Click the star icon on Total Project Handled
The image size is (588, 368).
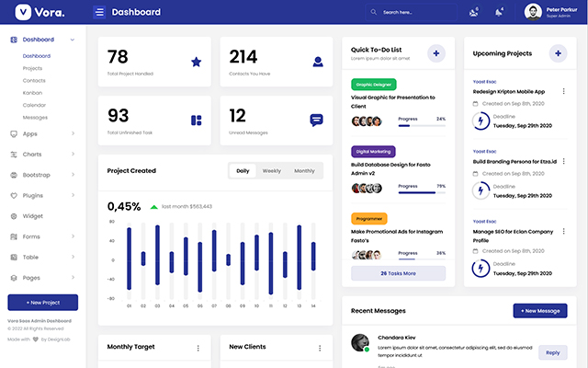click(196, 62)
